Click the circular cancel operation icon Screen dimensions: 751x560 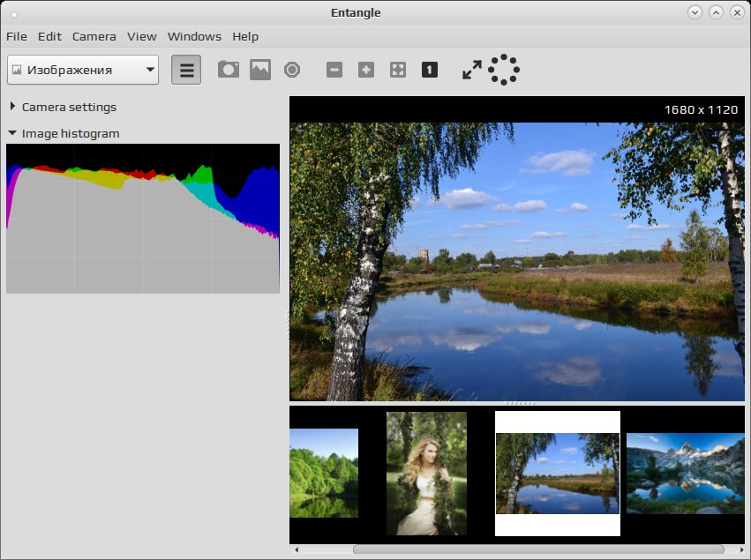pyautogui.click(x=292, y=70)
